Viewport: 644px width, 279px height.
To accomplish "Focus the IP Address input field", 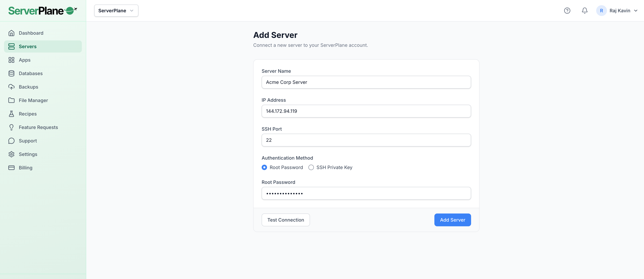I will 366,111.
